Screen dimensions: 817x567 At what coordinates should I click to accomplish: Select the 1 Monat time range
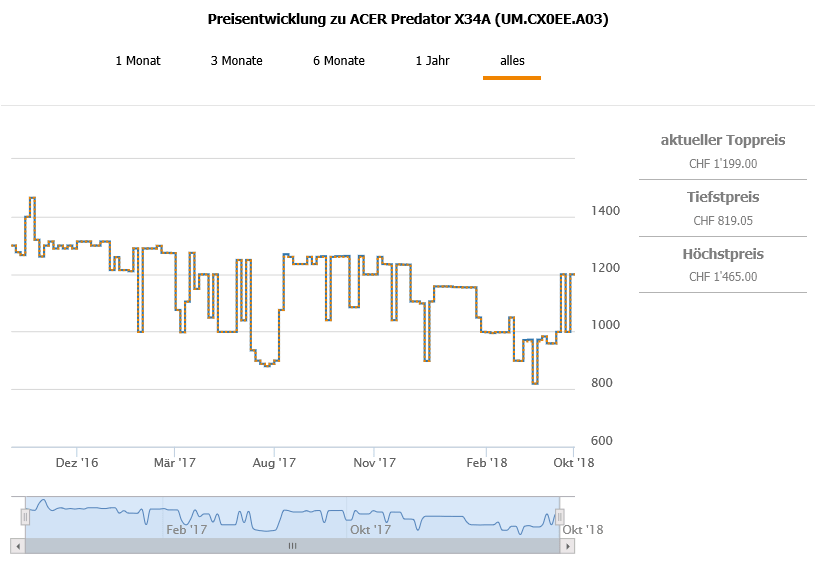coord(138,61)
